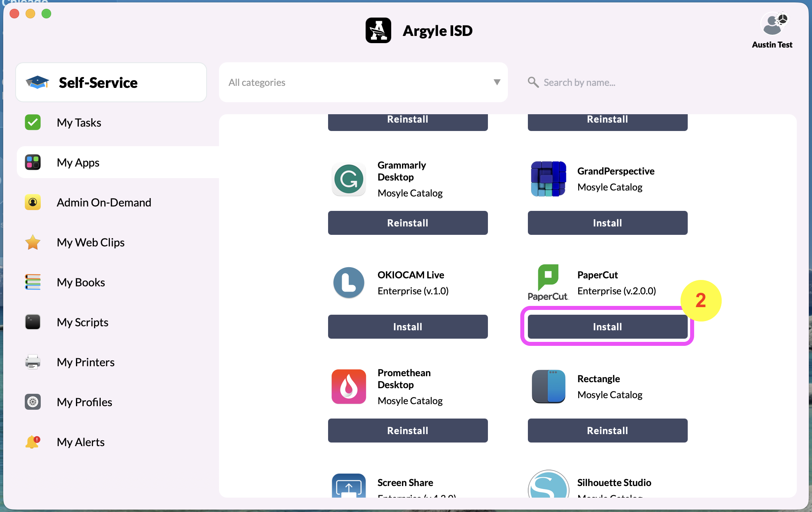Image resolution: width=812 pixels, height=512 pixels.
Task: Open My Tasks in the sidebar
Action: pyautogui.click(x=79, y=123)
